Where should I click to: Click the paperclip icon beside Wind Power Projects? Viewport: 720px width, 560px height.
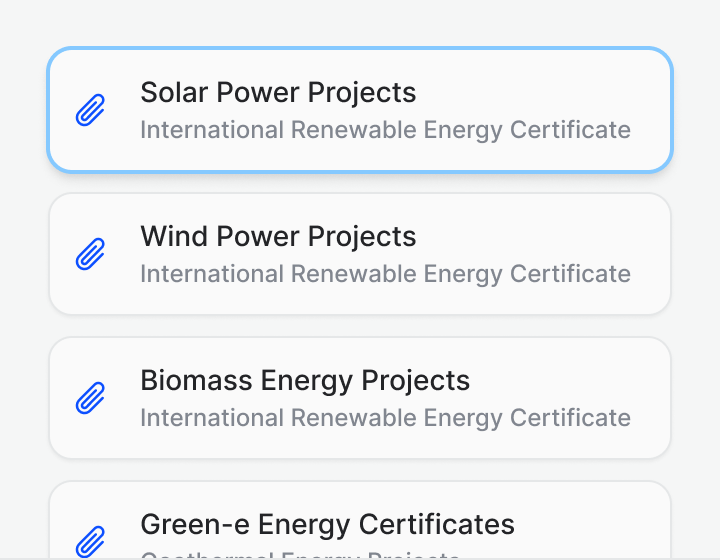pyautogui.click(x=91, y=254)
